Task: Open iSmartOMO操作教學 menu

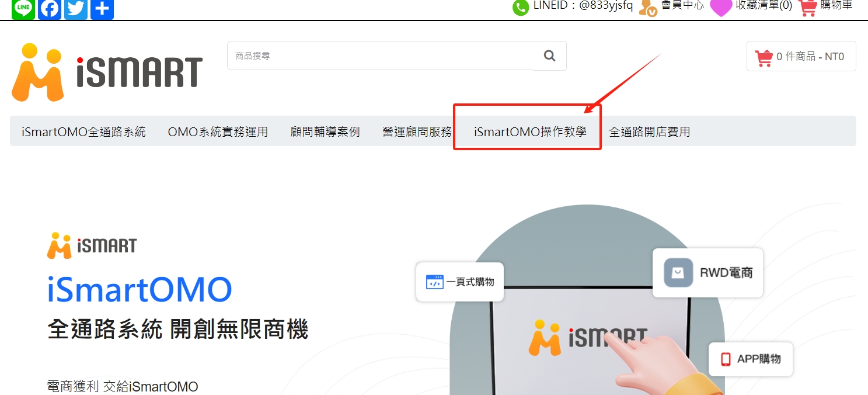Action: pos(530,131)
